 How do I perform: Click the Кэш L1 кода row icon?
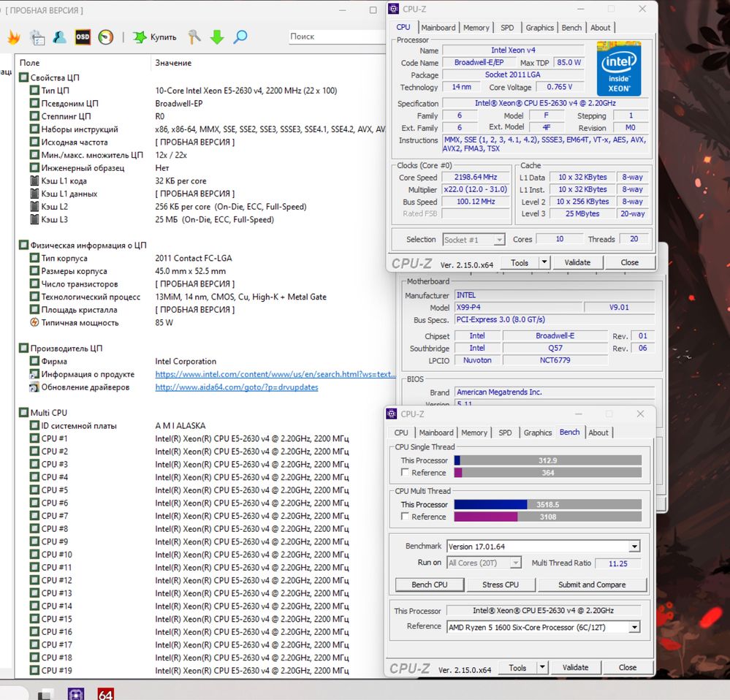click(34, 180)
